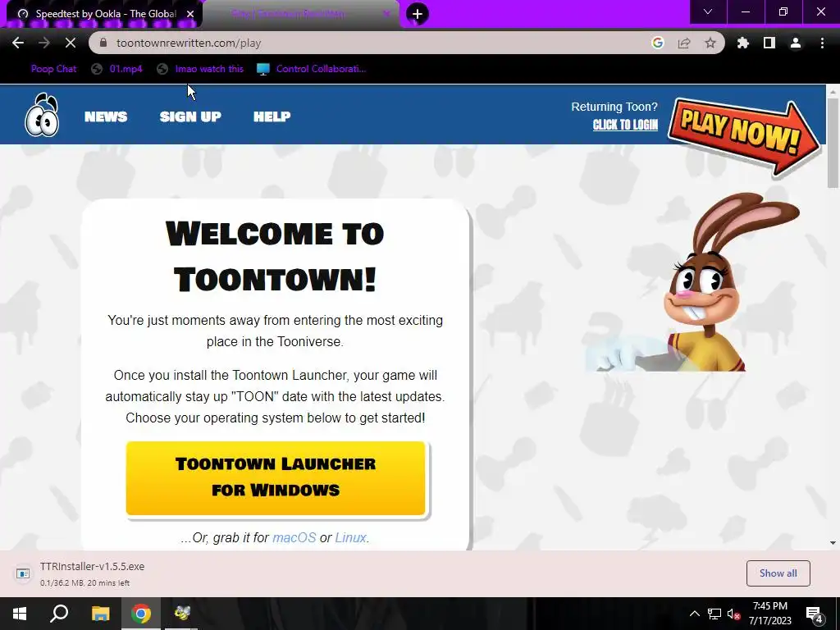Click scrollbar down arrow
This screenshot has width=840, height=630.
point(833,543)
